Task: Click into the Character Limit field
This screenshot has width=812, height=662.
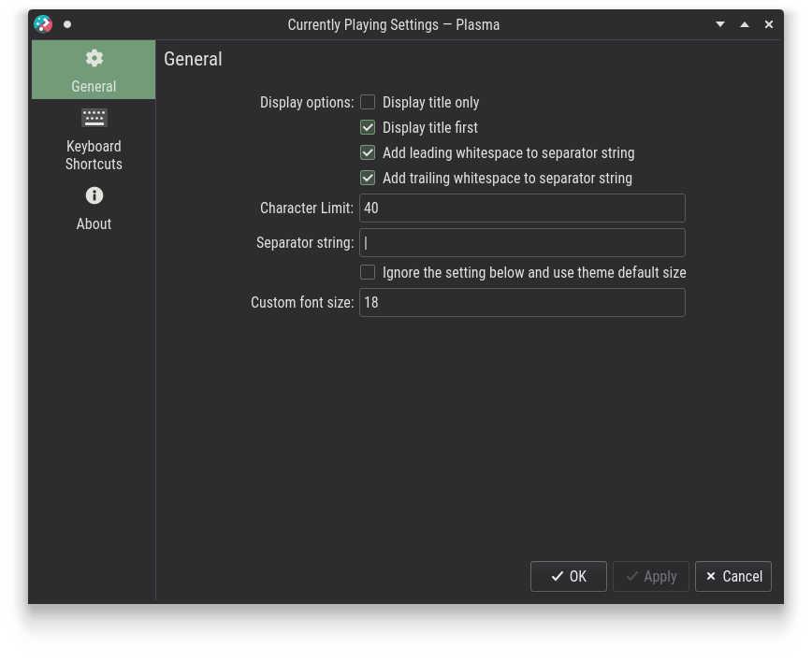Action: pos(522,209)
